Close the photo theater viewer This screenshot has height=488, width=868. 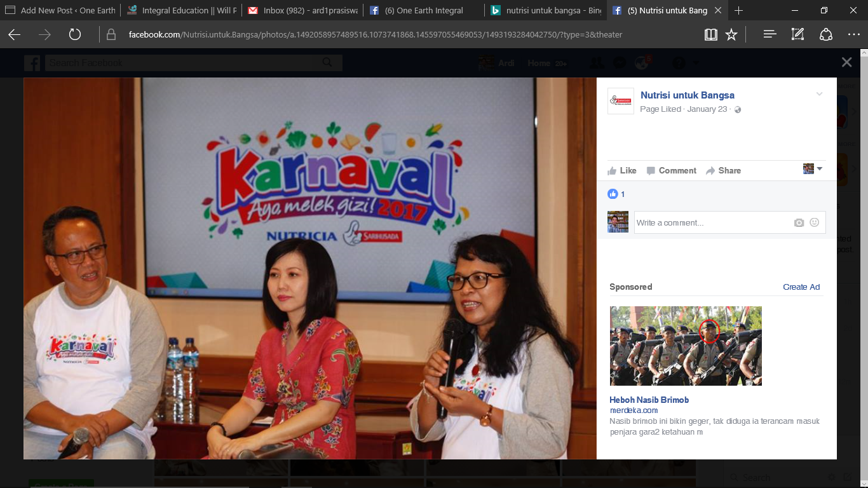[x=846, y=62]
